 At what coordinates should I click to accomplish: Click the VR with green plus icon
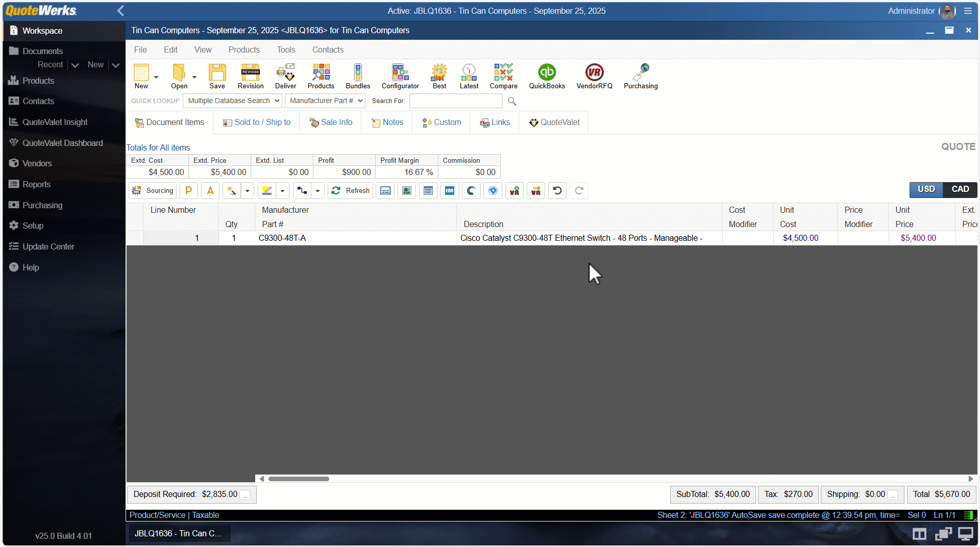pos(514,191)
